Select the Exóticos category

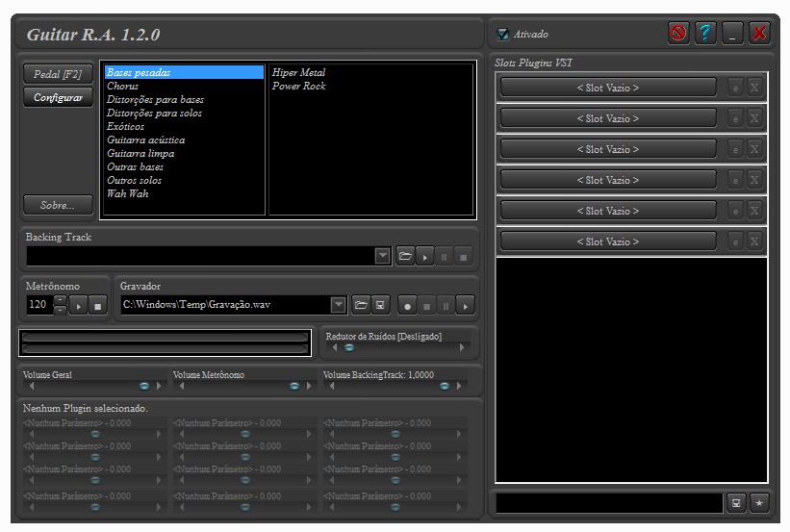point(184,126)
